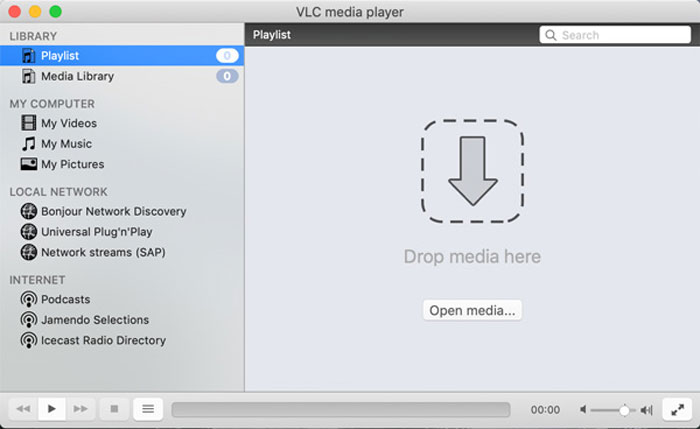Click the Media Library count badge
The height and width of the screenshot is (429, 700).
tap(227, 76)
